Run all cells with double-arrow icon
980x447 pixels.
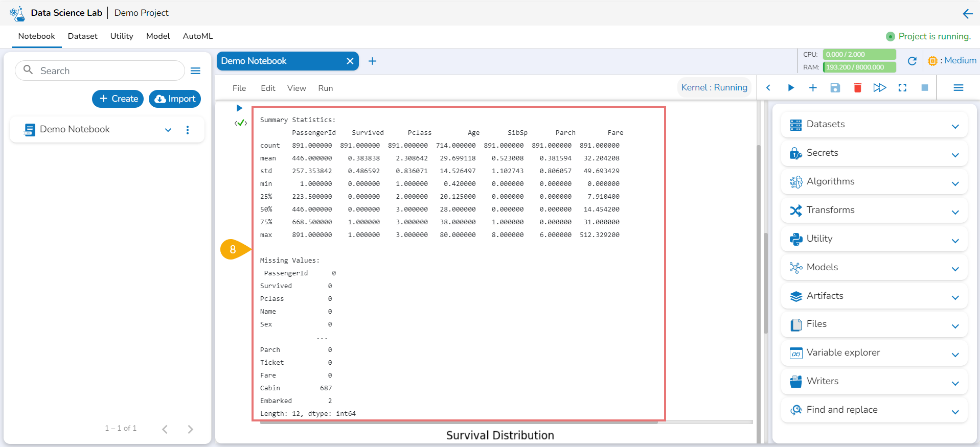coord(880,88)
